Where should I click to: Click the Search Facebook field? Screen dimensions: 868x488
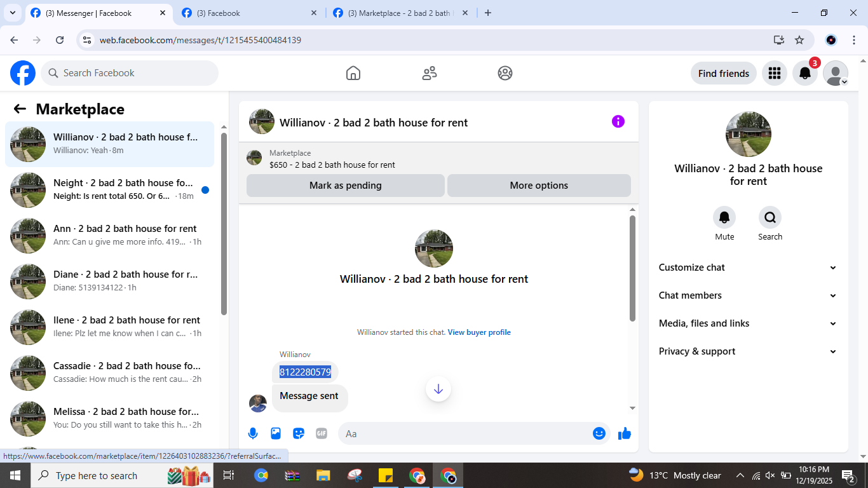130,73
